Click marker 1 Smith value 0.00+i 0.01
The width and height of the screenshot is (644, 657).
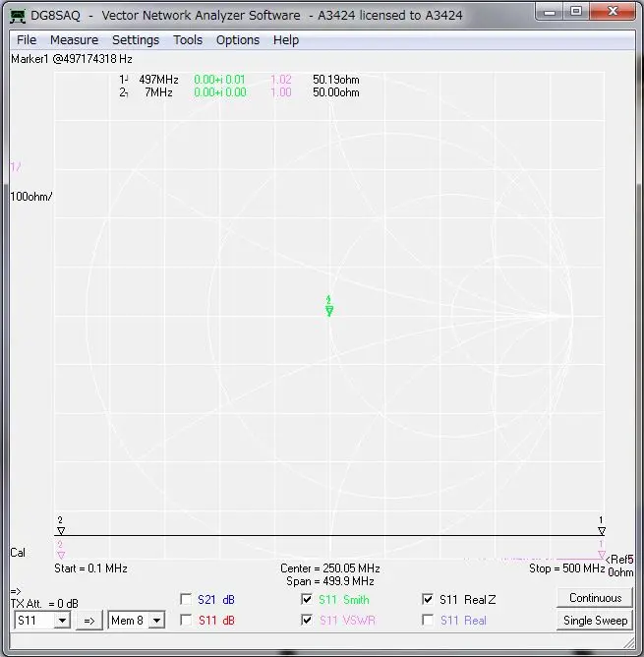tap(219, 80)
